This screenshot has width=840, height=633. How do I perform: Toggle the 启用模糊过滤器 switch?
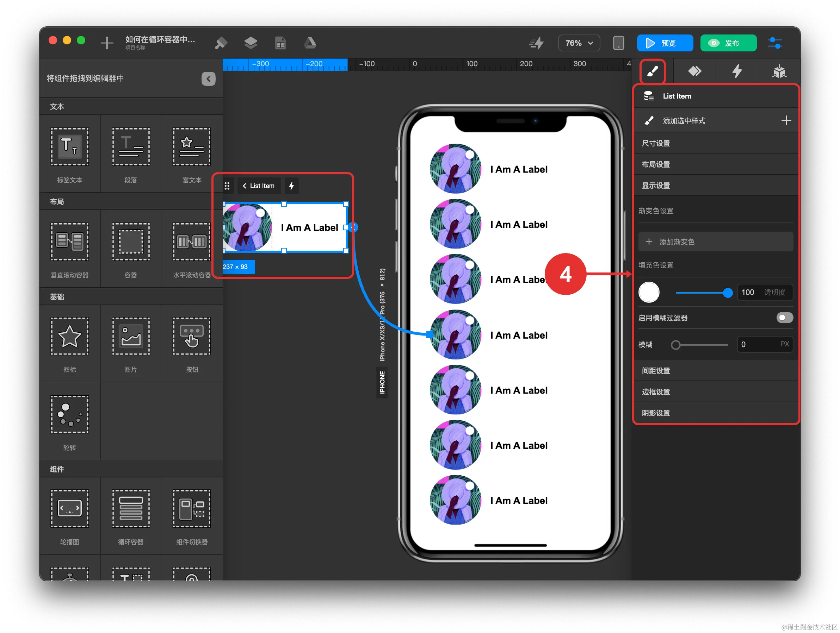pyautogui.click(x=785, y=318)
